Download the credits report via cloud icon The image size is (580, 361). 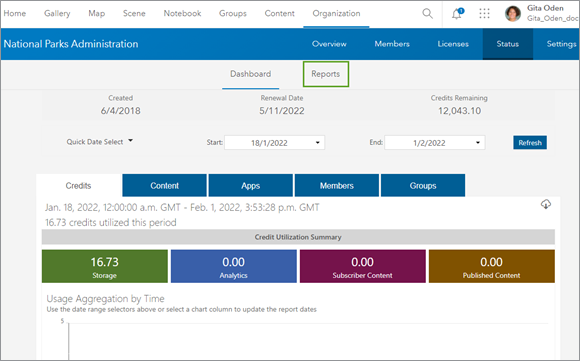click(x=546, y=204)
